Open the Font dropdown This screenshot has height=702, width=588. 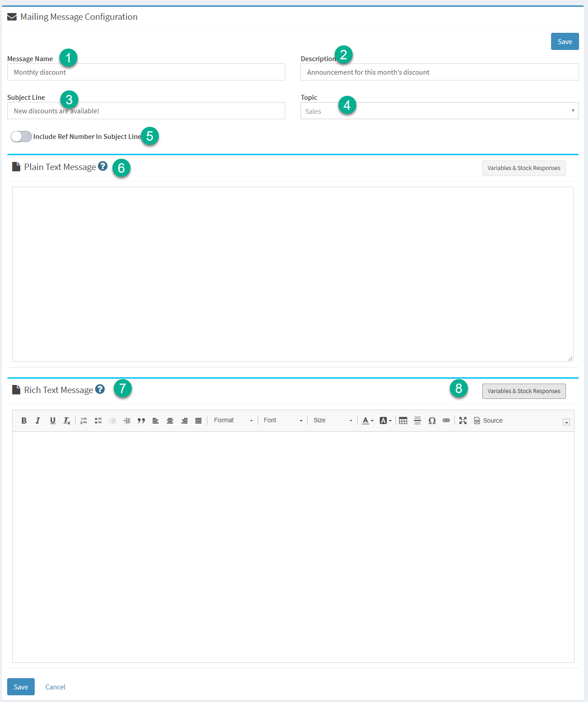pyautogui.click(x=283, y=420)
